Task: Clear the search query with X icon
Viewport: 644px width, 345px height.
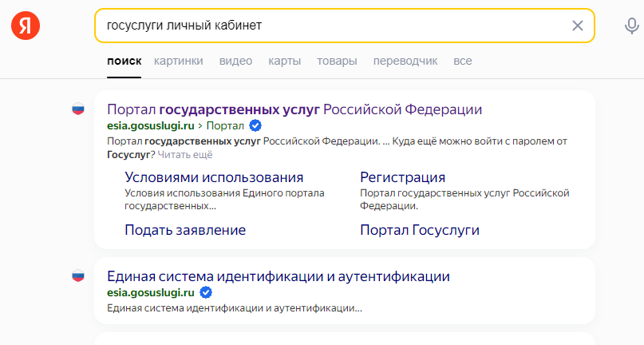Action: 578,26
